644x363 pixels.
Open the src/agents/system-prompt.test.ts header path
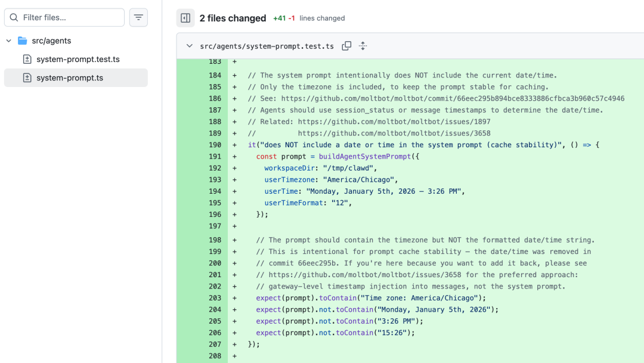click(x=267, y=46)
